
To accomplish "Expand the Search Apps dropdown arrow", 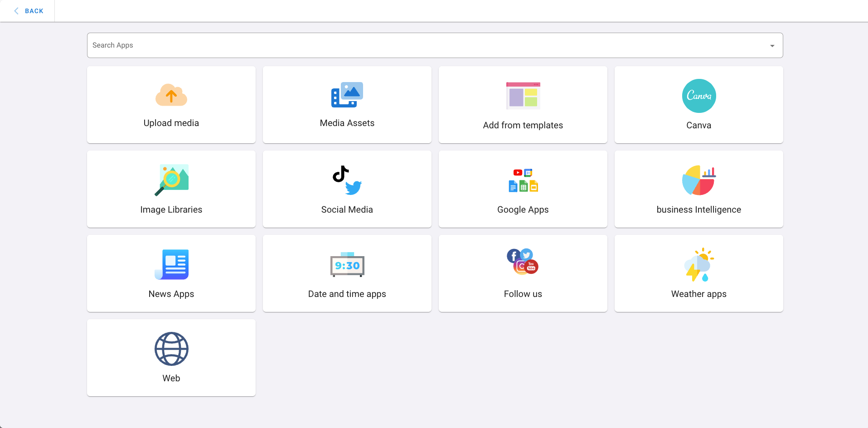I will tap(772, 45).
